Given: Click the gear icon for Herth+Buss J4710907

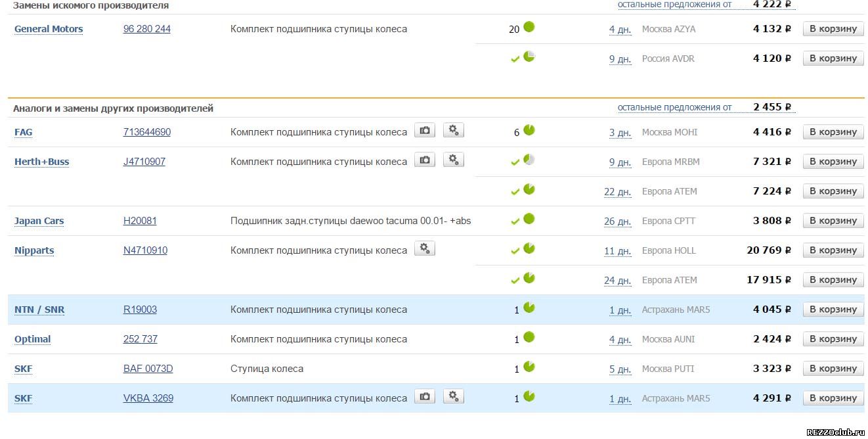Looking at the screenshot, I should 454,160.
